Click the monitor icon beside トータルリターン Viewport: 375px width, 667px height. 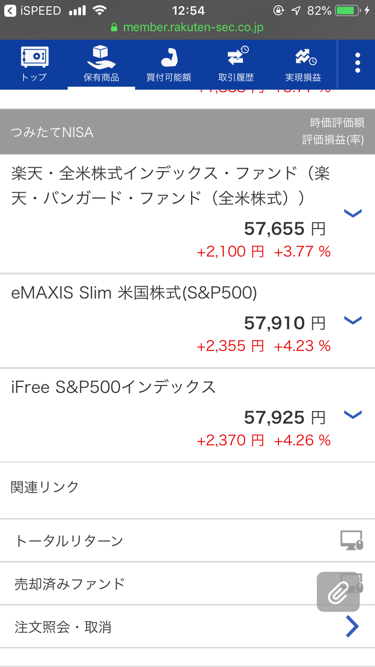(x=352, y=541)
